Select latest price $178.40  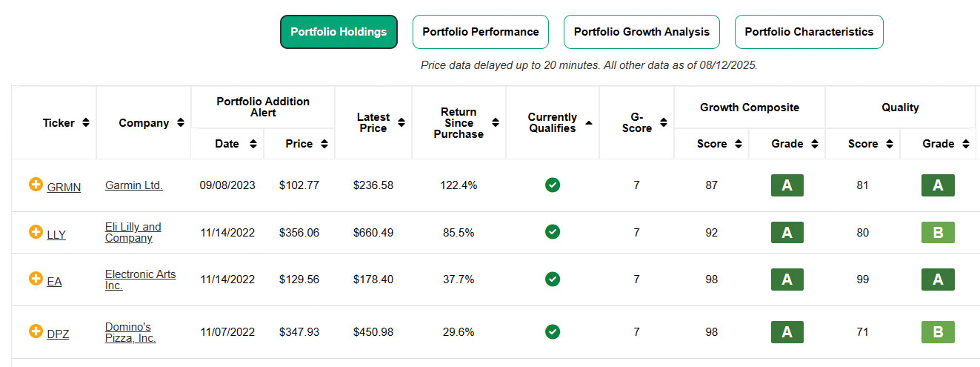point(373,280)
